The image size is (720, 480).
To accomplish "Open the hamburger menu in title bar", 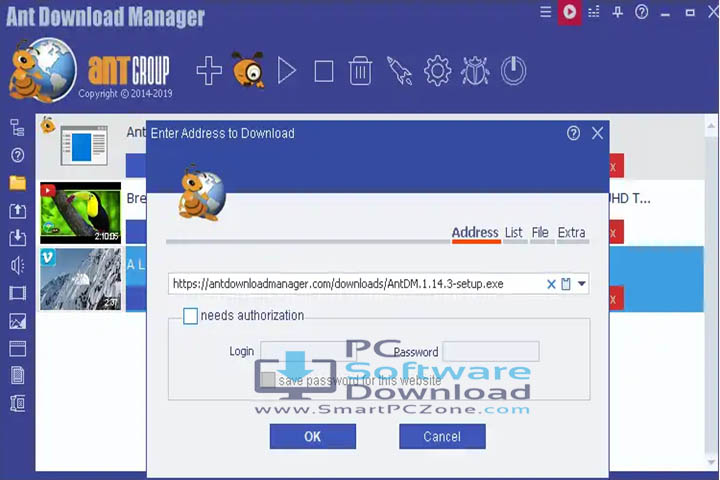I will [x=546, y=11].
